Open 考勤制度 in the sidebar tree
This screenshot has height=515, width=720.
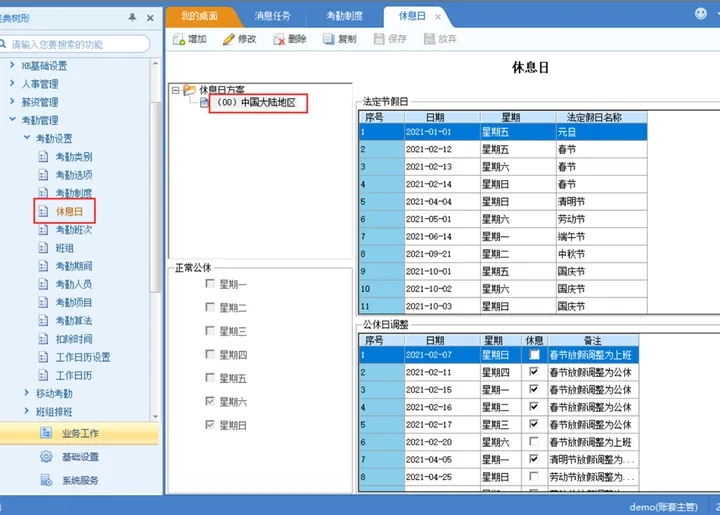pyautogui.click(x=73, y=193)
